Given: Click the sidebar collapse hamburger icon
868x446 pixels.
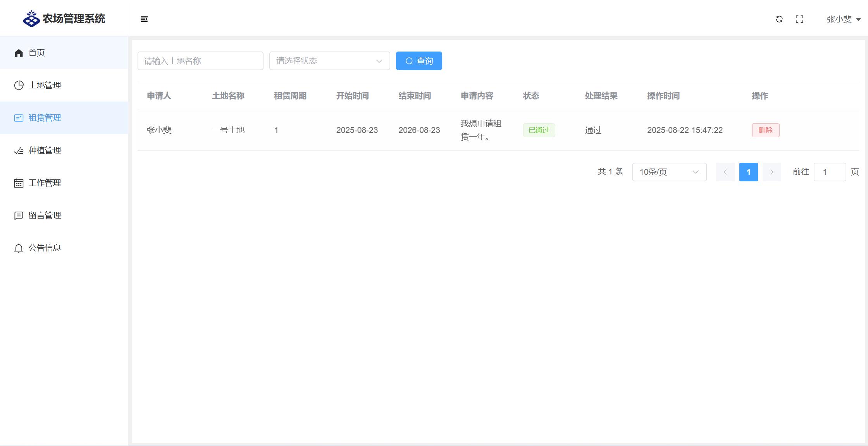Looking at the screenshot, I should (x=144, y=19).
